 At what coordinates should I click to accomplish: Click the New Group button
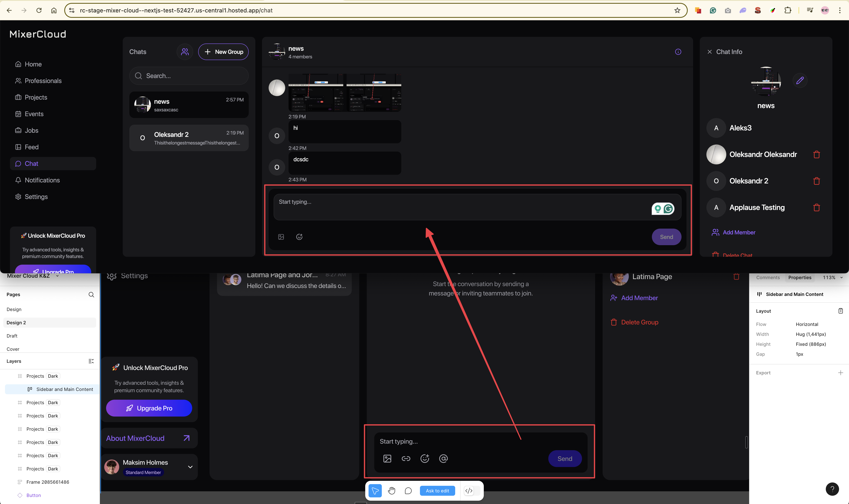click(223, 52)
